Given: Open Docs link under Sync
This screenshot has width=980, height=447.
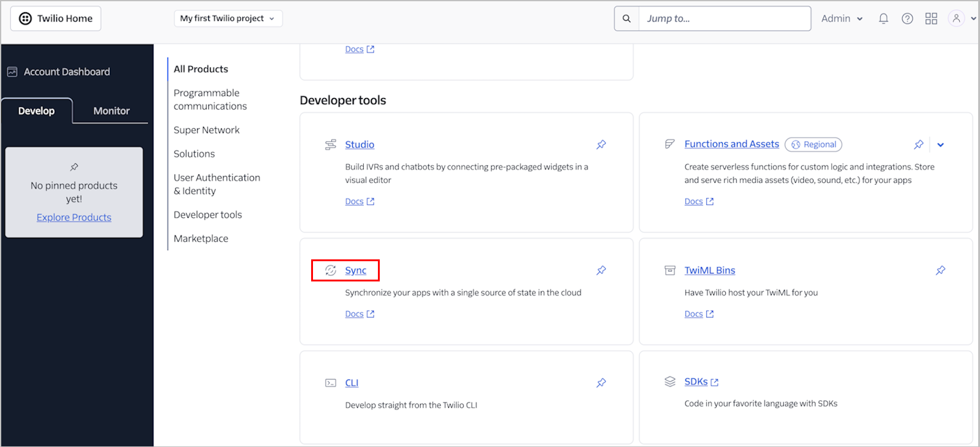Looking at the screenshot, I should click(360, 314).
